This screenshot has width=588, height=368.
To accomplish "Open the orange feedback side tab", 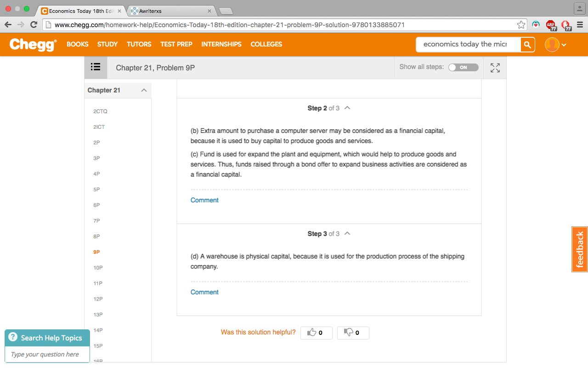I will click(x=580, y=249).
